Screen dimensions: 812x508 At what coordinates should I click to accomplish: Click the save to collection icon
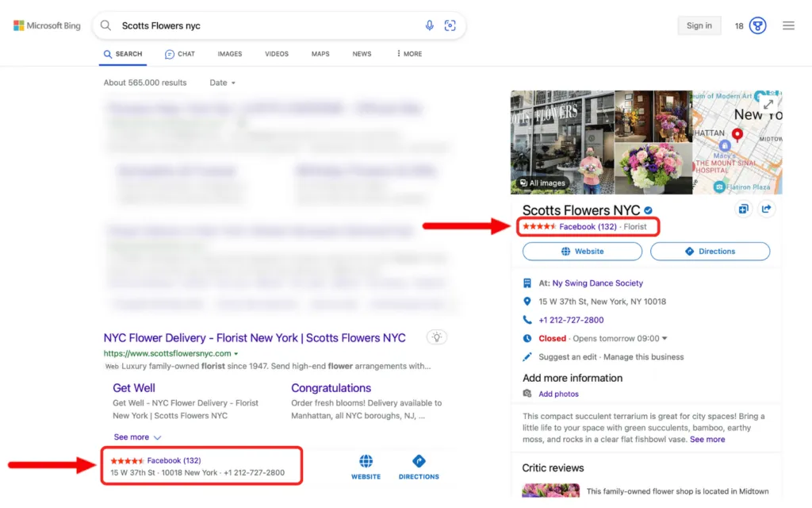(x=743, y=209)
